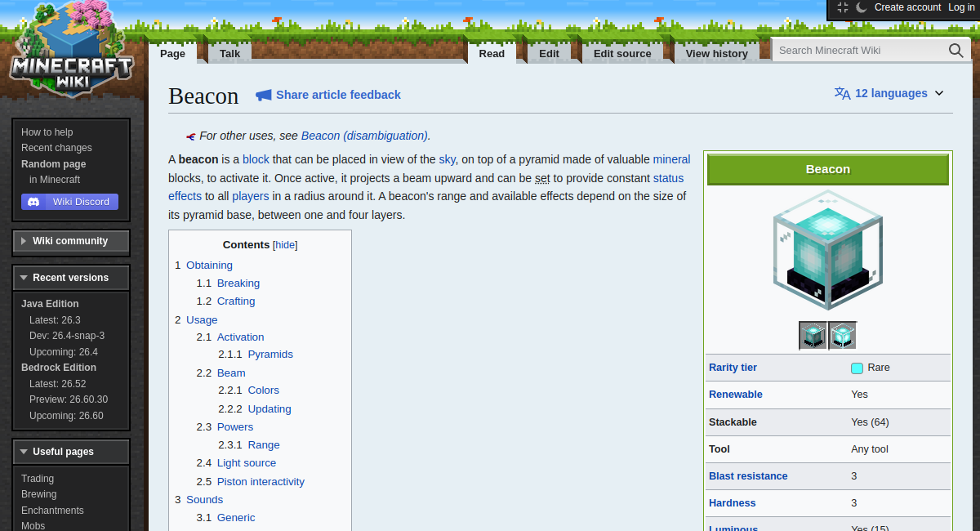This screenshot has height=531, width=980.
Task: Open the Edit tab
Action: [549, 53]
